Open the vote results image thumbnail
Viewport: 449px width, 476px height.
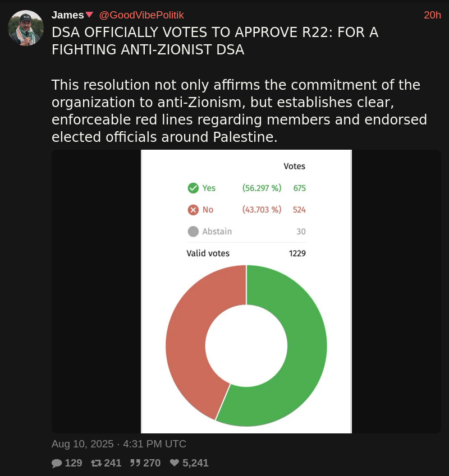(x=246, y=292)
